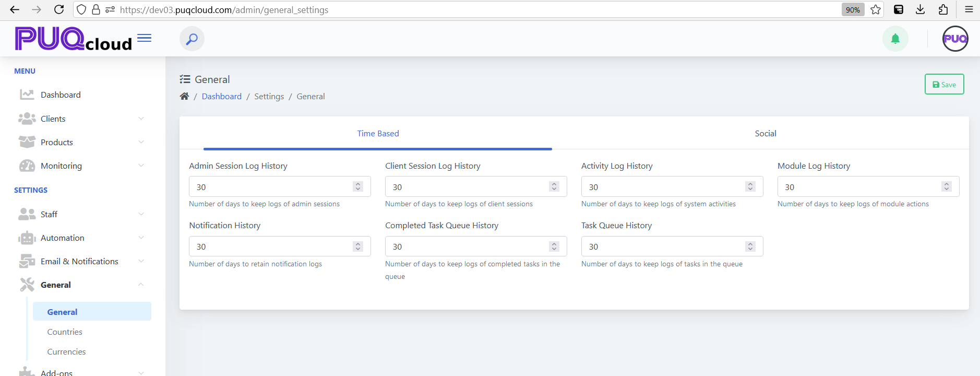
Task: Adjust Task Queue History spinner
Action: pyautogui.click(x=750, y=246)
